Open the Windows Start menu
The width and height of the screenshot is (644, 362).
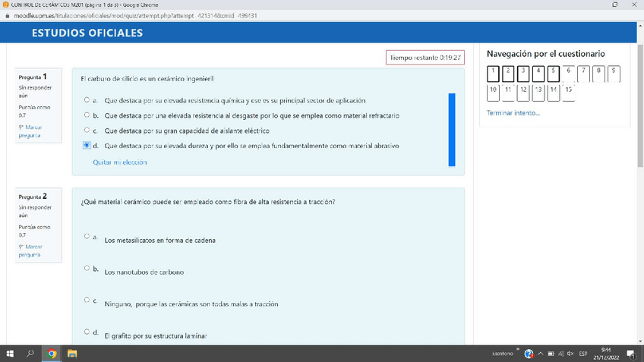coord(10,354)
